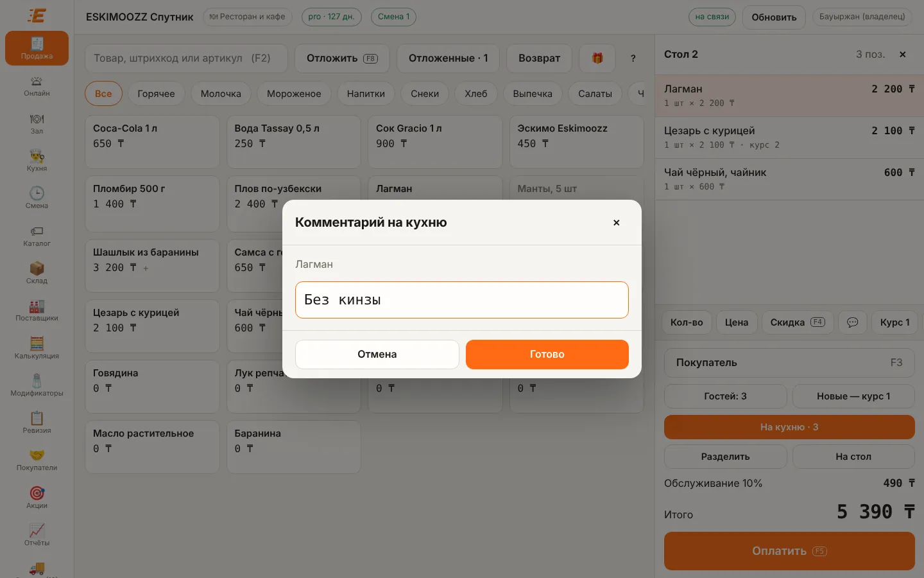Click the Готово button
Viewport: 924px width, 578px height.
tap(547, 355)
